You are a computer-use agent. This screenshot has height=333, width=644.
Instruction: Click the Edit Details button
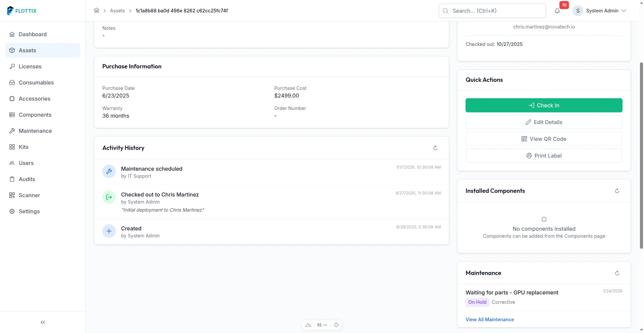point(544,122)
